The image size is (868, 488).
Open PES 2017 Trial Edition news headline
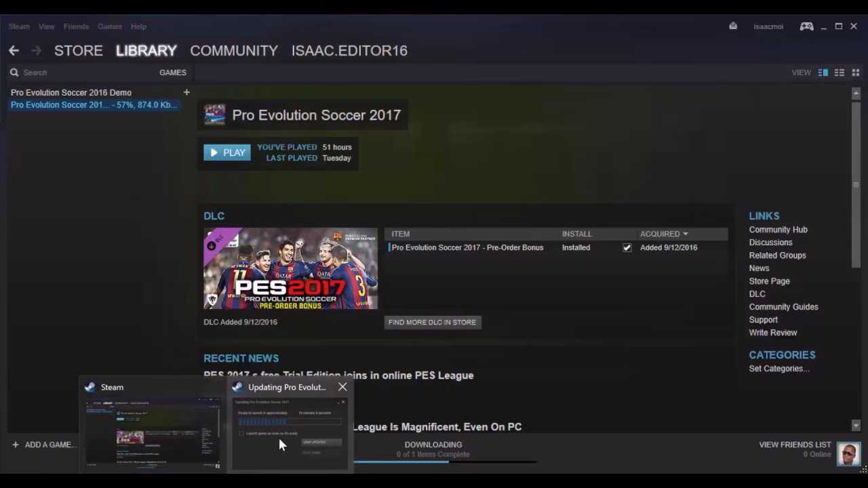click(x=338, y=375)
